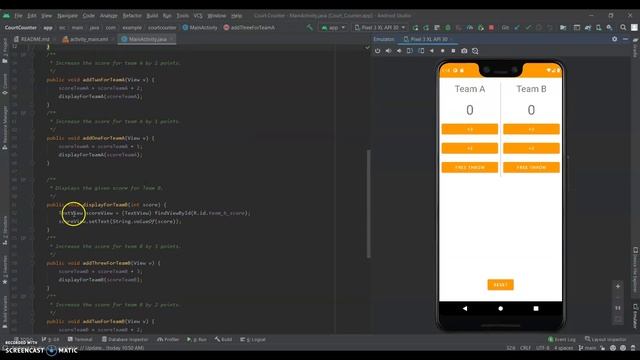The height and width of the screenshot is (360, 640).
Task: Click emulator zoom-in plus button
Action: point(618,287)
